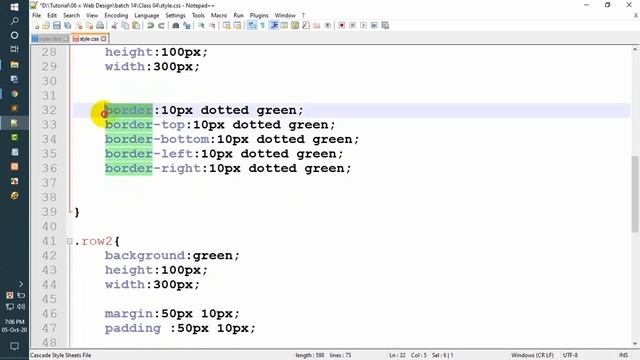The image size is (640, 360).
Task: Click the Open file toolbar icon
Action: click(x=45, y=25)
